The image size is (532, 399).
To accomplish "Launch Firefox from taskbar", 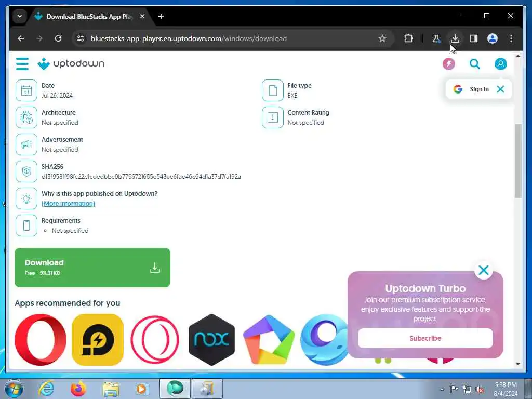I will click(x=78, y=389).
